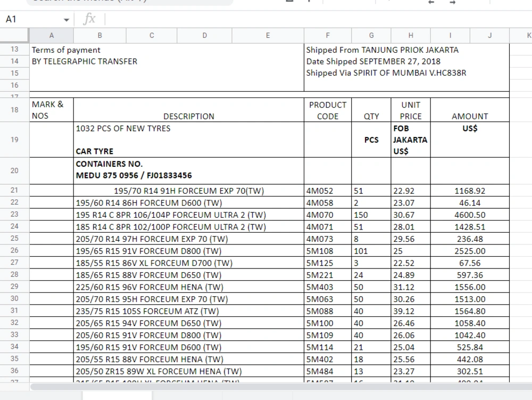The width and height of the screenshot is (532, 400).
Task: Click the 'FOB JAKARTA US$' cell
Action: (411, 140)
